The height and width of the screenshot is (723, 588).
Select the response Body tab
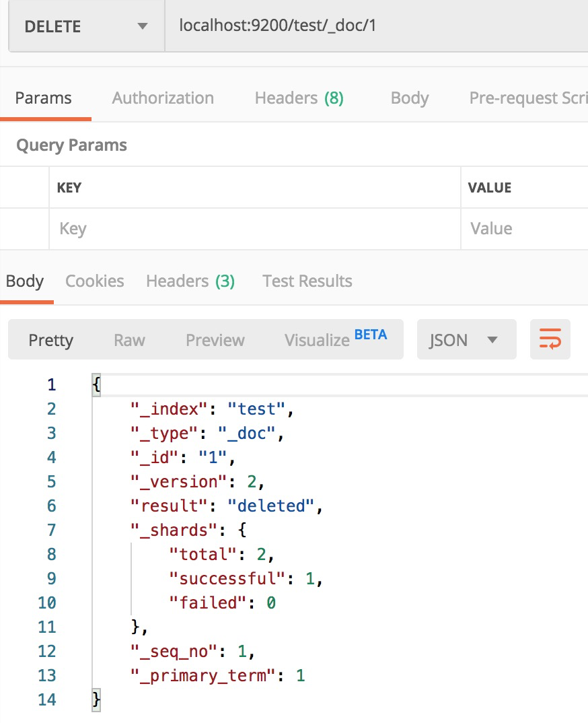[x=25, y=281]
